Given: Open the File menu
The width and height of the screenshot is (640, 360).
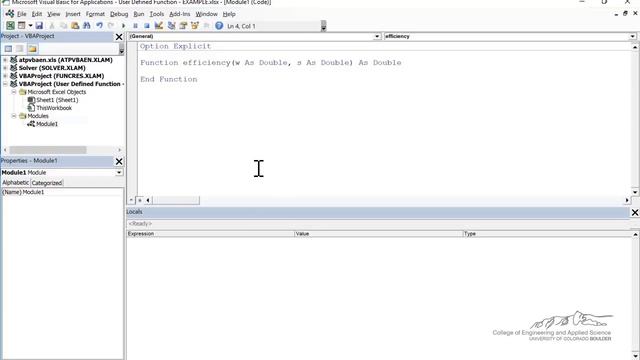Looking at the screenshot, I should tap(22, 14).
